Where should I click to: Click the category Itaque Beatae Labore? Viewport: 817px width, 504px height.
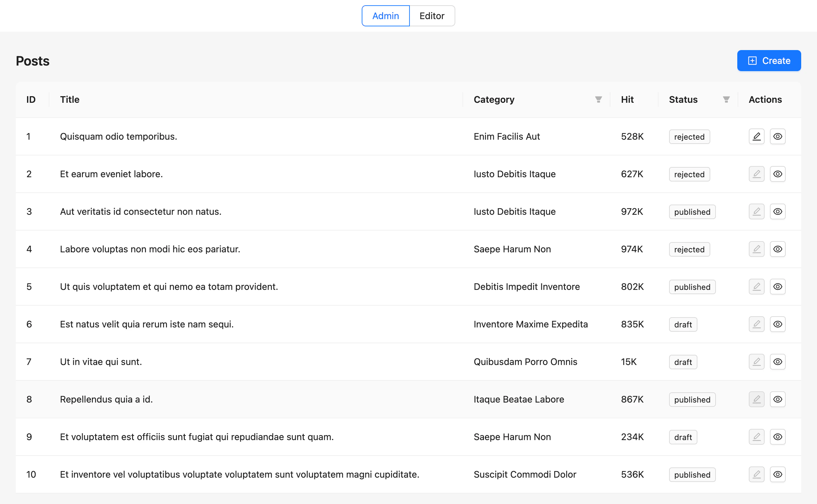tap(519, 399)
